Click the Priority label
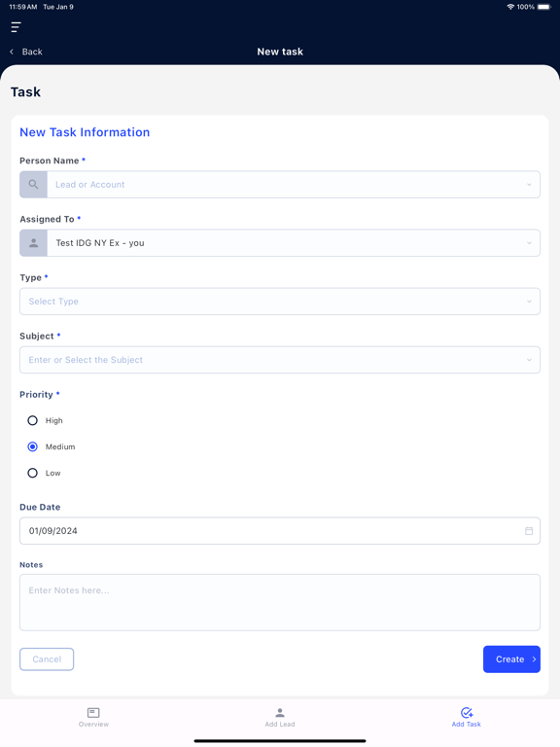The image size is (560, 747). coord(36,395)
